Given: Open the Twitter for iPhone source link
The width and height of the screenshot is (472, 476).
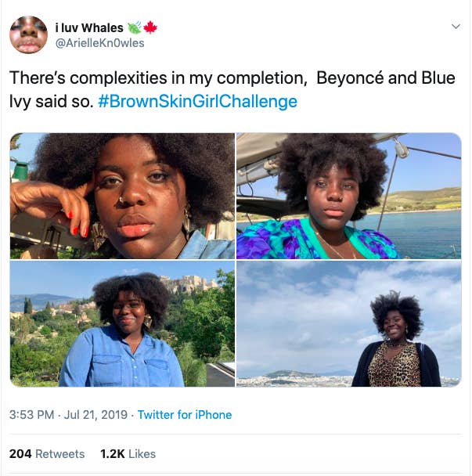Looking at the screenshot, I should [x=185, y=415].
